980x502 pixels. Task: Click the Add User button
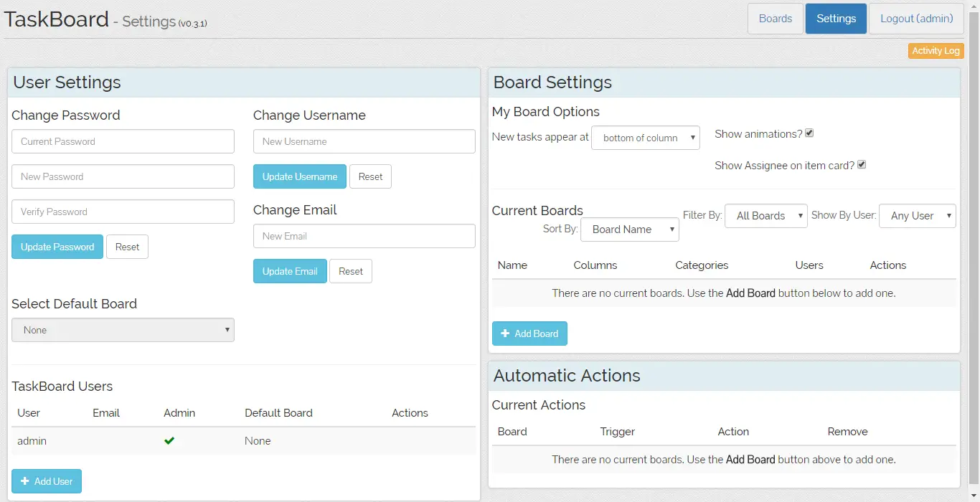(x=47, y=481)
